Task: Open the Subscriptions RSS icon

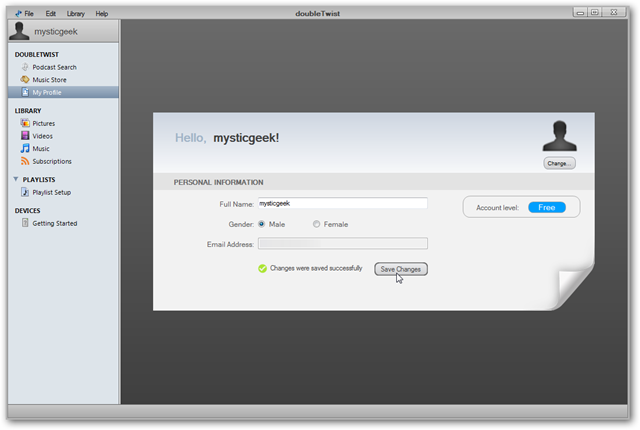Action: [x=25, y=161]
